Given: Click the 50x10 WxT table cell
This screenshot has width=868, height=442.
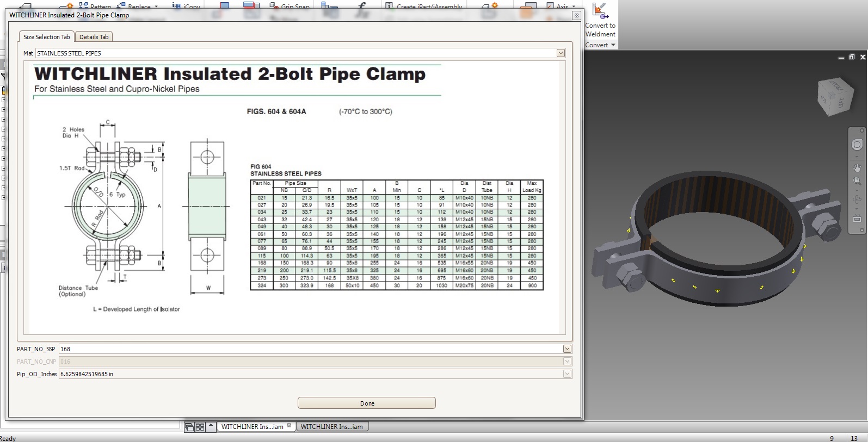Looking at the screenshot, I should [x=352, y=285].
